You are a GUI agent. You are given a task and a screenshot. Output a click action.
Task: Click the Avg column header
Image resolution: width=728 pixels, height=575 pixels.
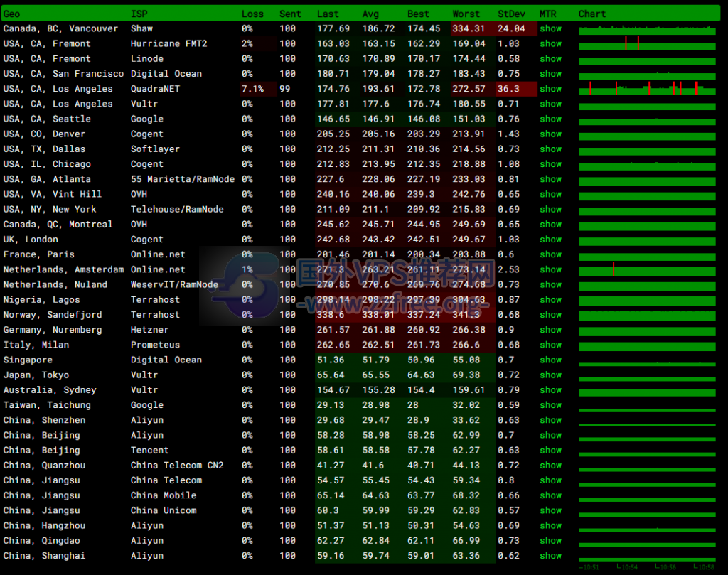click(370, 14)
